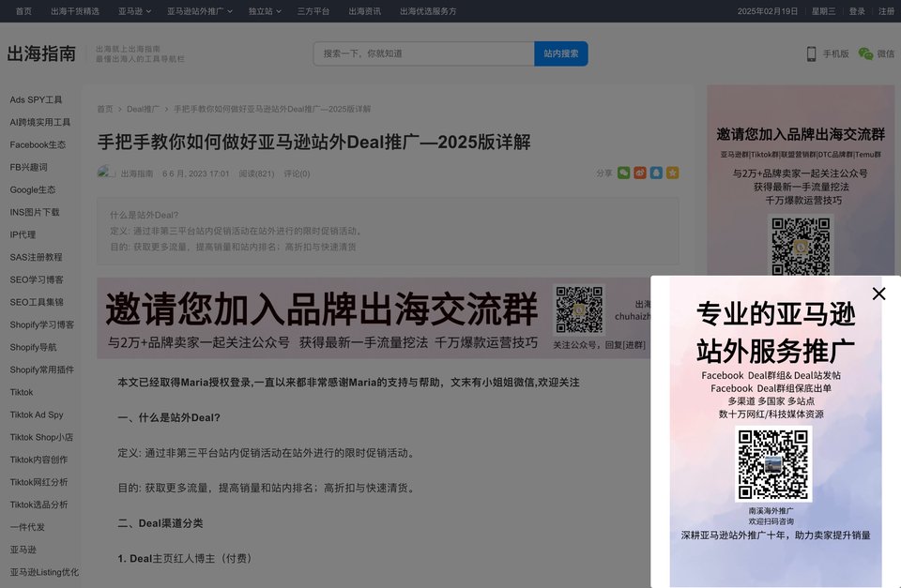Open Shopify导航 in the sidebar

[x=34, y=347]
